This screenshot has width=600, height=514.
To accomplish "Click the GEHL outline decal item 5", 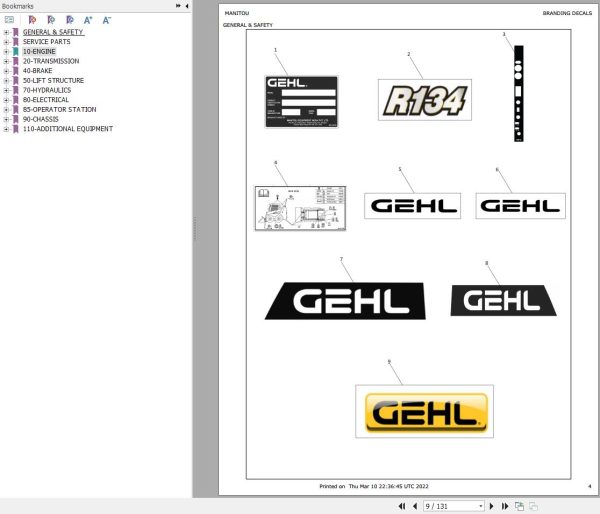I will click(412, 206).
